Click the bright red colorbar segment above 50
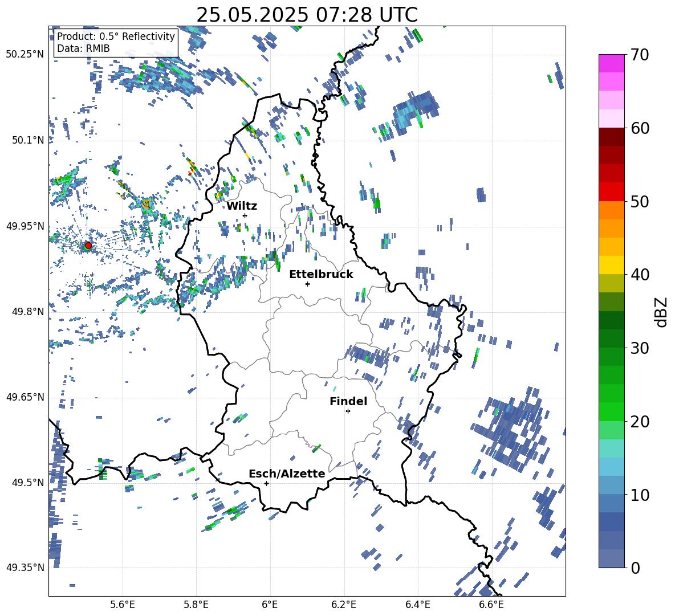Screen dimensions: 675x616 (x=611, y=192)
